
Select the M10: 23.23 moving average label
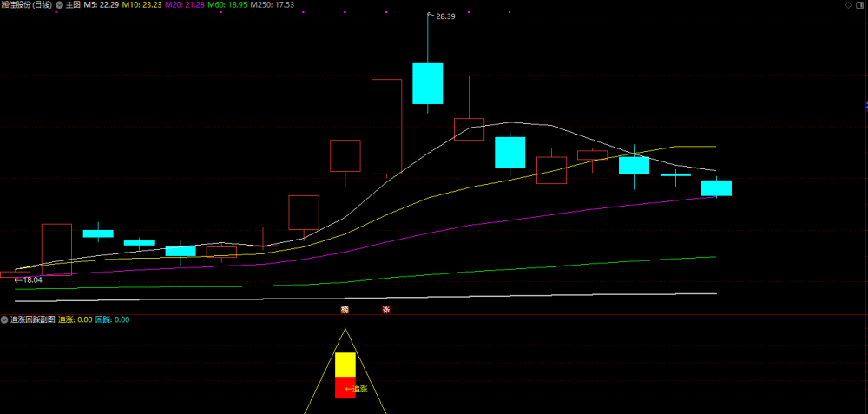(x=141, y=4)
